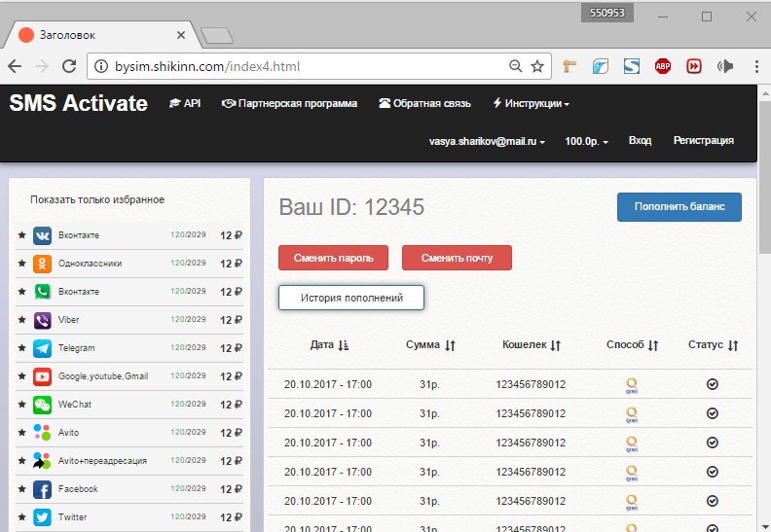Screen dimensions: 771x532
Task: Open Партнерская программа menu item
Action: 290,104
